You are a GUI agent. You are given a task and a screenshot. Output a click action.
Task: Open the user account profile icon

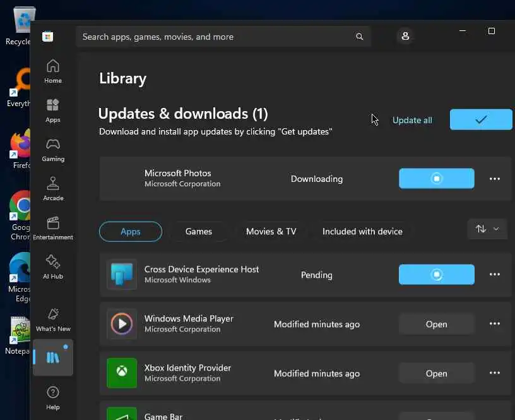[x=405, y=36]
